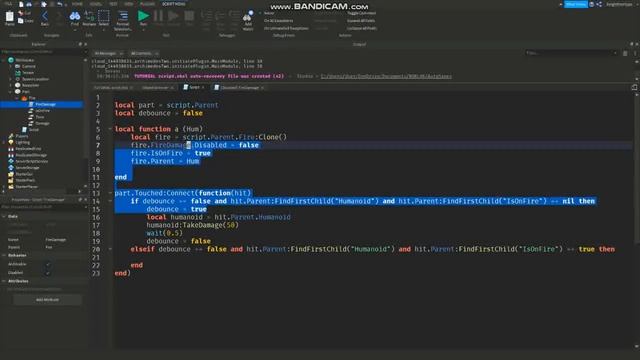Open the FILE menu

[8, 4]
